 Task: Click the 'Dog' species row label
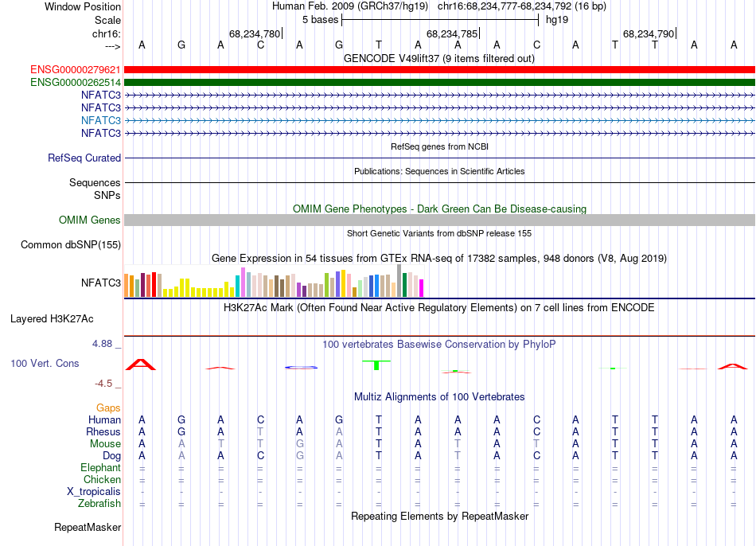click(111, 456)
